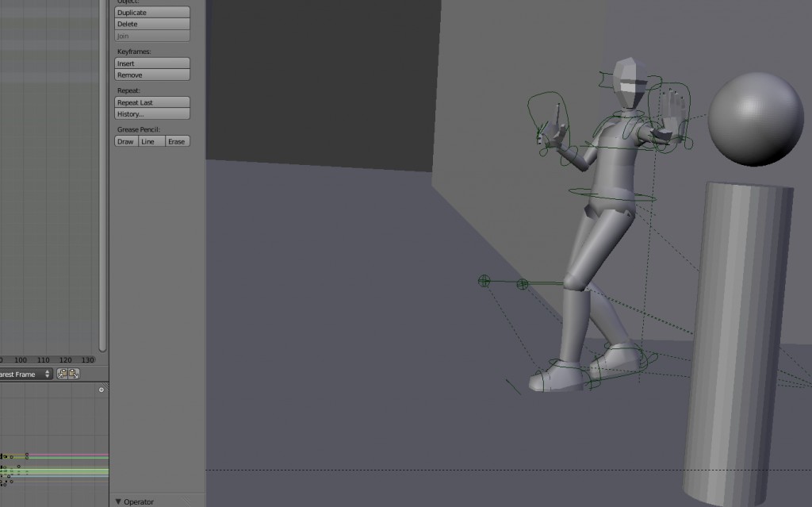This screenshot has height=507, width=812.
Task: Open the Nearest Frame snap dropdown
Action: point(22,374)
